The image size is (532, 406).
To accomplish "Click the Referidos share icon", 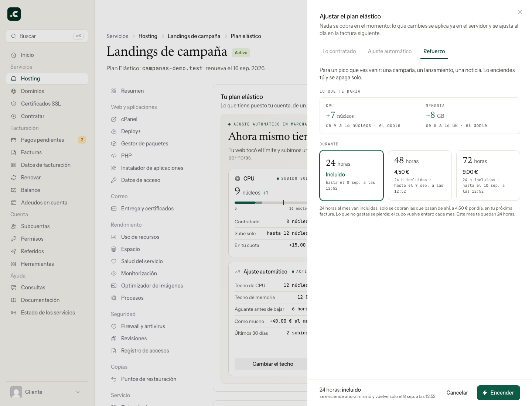I will pos(14,251).
